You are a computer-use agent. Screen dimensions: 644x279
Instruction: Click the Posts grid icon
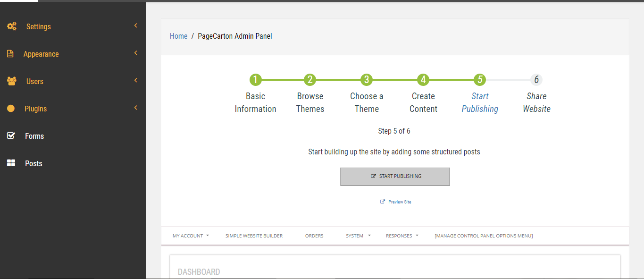point(11,163)
